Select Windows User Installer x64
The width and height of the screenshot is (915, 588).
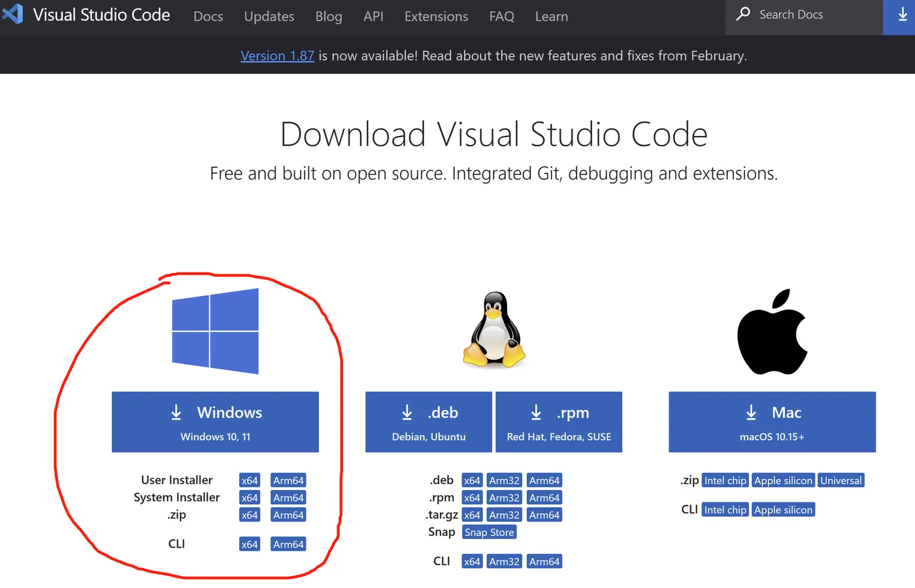tap(250, 480)
